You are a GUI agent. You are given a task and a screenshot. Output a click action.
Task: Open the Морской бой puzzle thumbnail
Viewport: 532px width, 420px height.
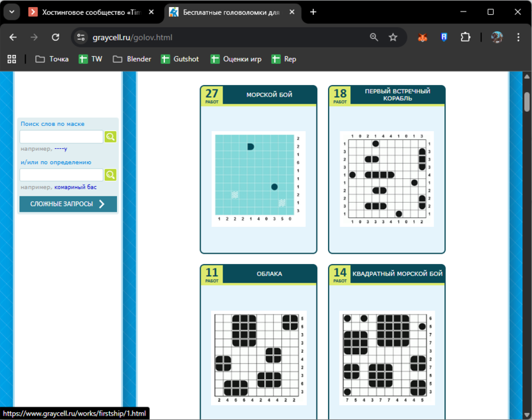click(258, 179)
